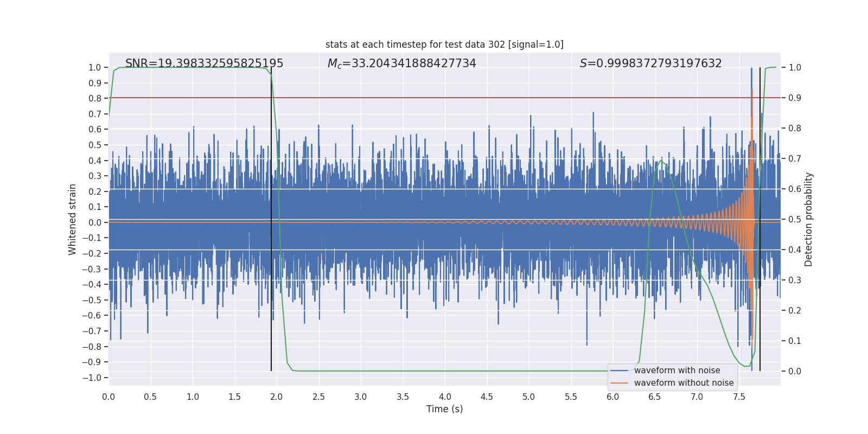868x434 pixels.
Task: Click the S=0.9998 score annotation
Action: (650, 63)
